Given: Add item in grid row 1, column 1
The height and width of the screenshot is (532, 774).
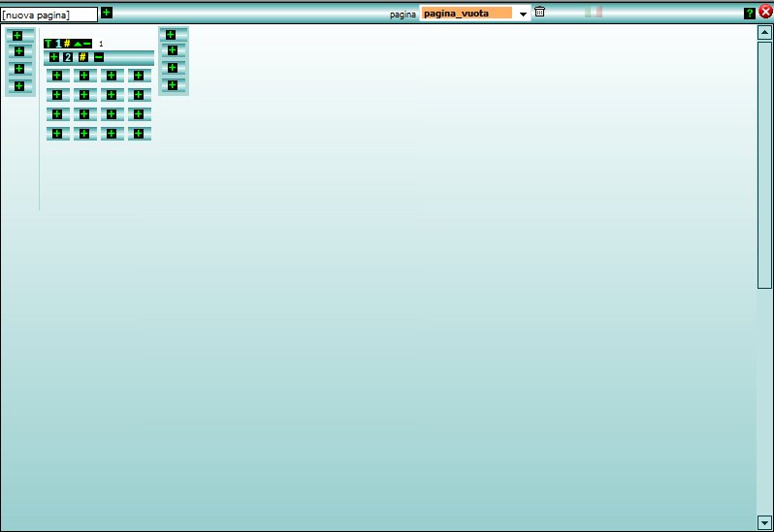Looking at the screenshot, I should point(57,76).
